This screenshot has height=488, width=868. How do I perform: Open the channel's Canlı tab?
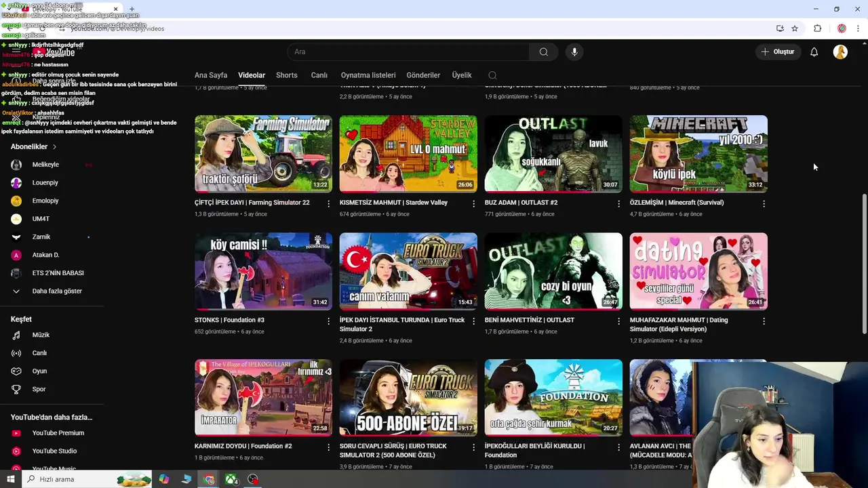tap(319, 75)
